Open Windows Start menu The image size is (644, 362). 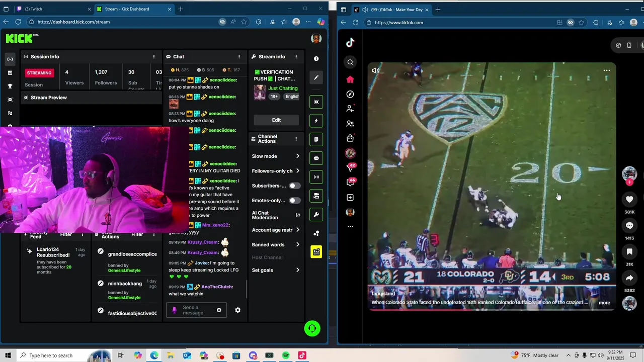[8, 355]
